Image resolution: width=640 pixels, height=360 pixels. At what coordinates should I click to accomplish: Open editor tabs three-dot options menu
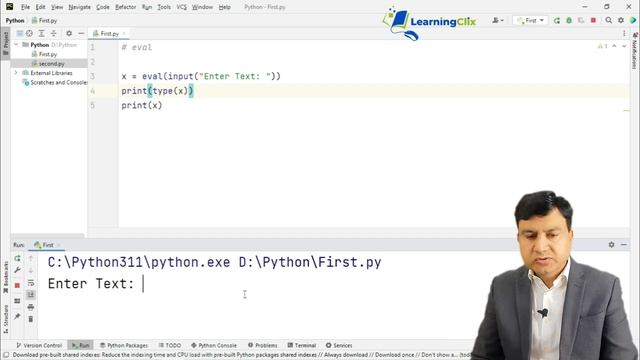coord(624,33)
